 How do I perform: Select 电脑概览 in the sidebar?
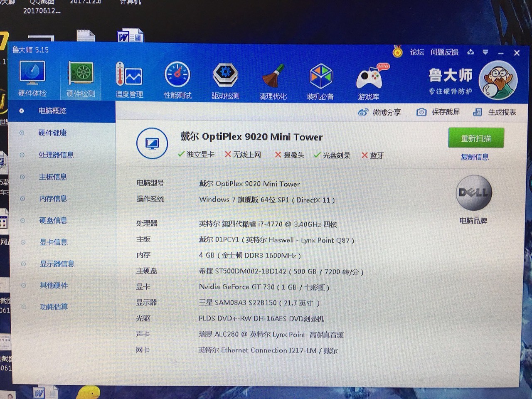(62, 111)
